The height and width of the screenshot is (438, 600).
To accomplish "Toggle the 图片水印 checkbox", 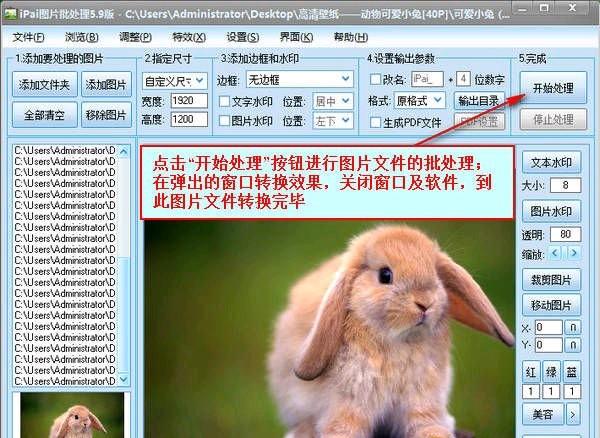I will point(224,121).
